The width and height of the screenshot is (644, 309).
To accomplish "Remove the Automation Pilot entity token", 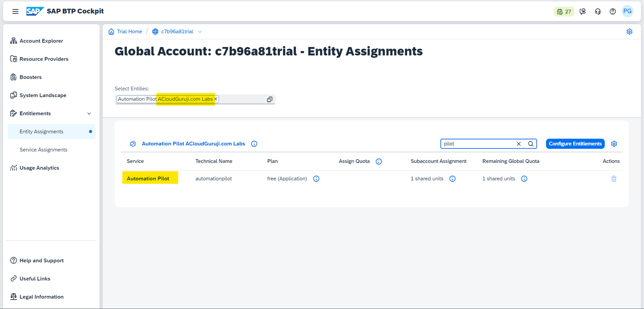I will click(x=216, y=99).
